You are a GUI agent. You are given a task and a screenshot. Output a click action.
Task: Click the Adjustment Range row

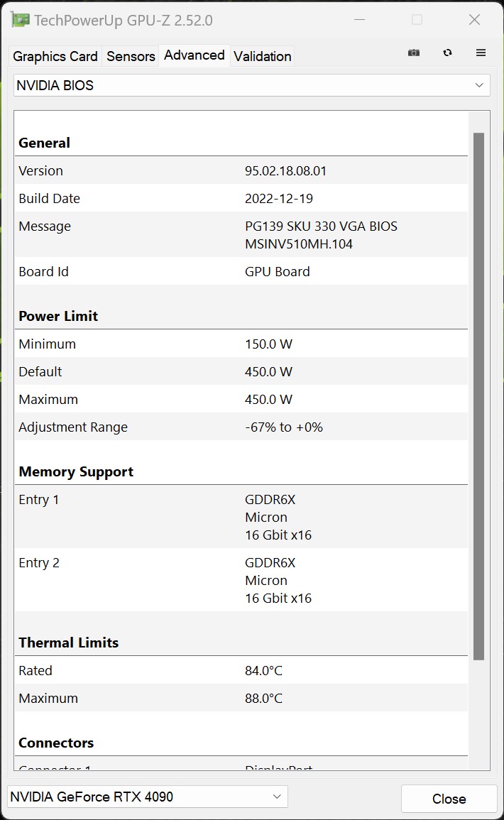coord(241,427)
